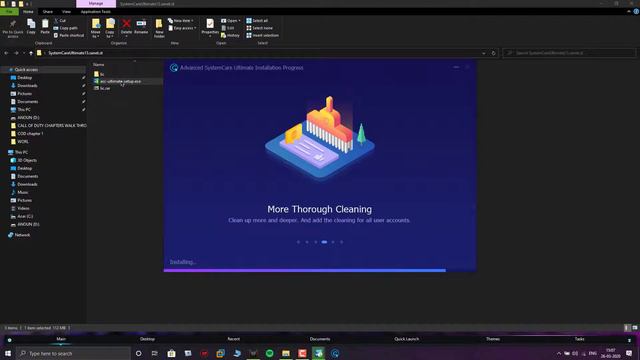Click History in the Open group
Screen dimensions: 640x360
(x=230, y=36)
